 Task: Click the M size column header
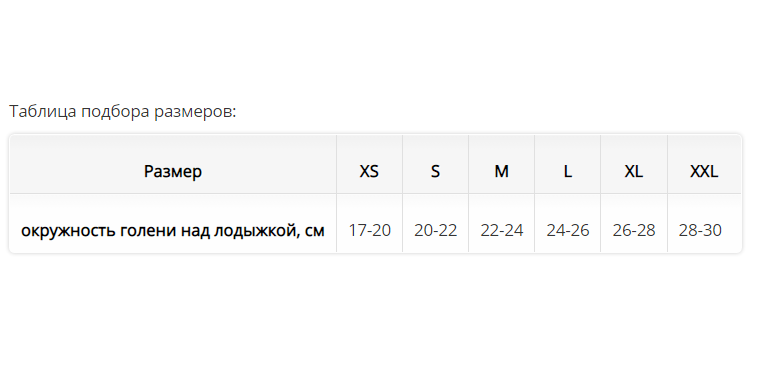pos(502,171)
